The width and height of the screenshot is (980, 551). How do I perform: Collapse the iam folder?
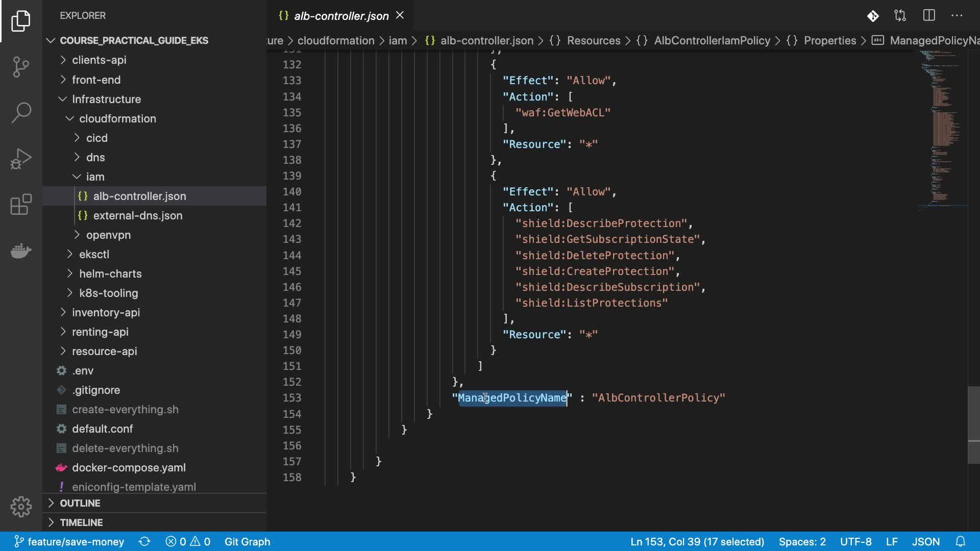[94, 177]
